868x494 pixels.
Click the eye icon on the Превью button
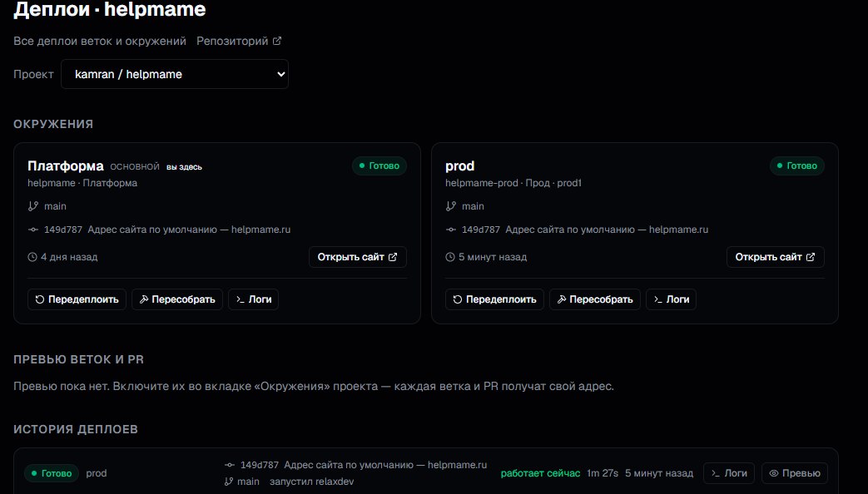pyautogui.click(x=774, y=473)
